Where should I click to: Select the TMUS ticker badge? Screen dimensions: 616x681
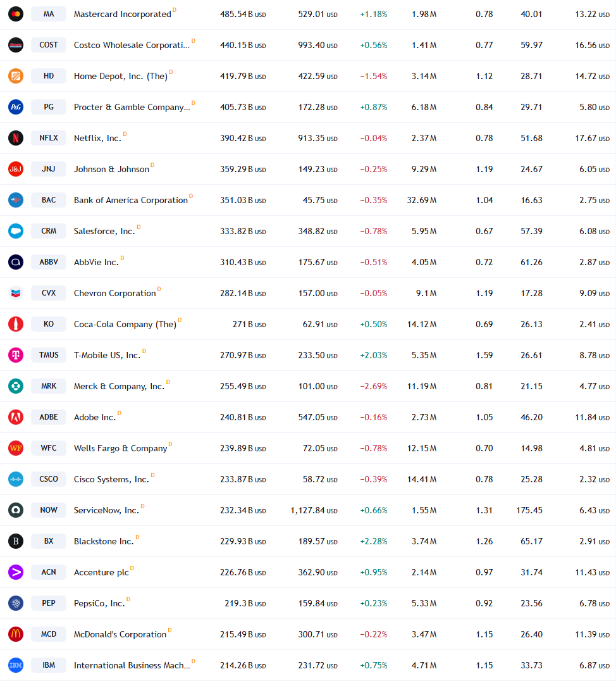[x=49, y=355]
